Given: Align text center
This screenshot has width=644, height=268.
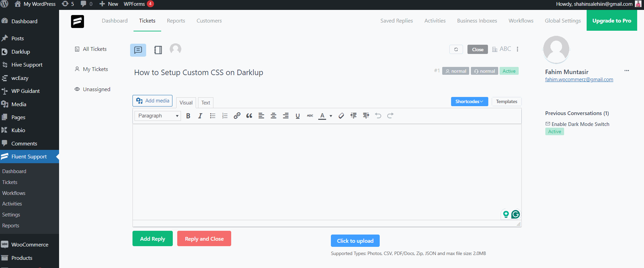Looking at the screenshot, I should pyautogui.click(x=274, y=116).
